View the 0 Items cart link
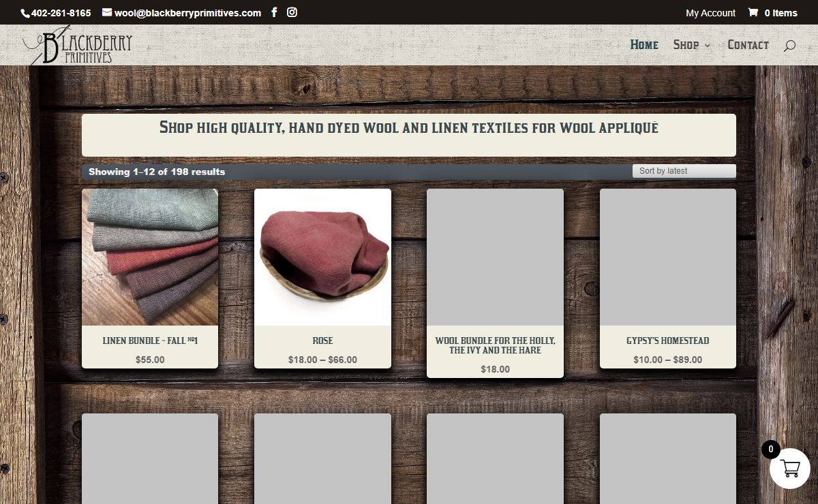Viewport: 818px width, 504px height. pos(781,13)
